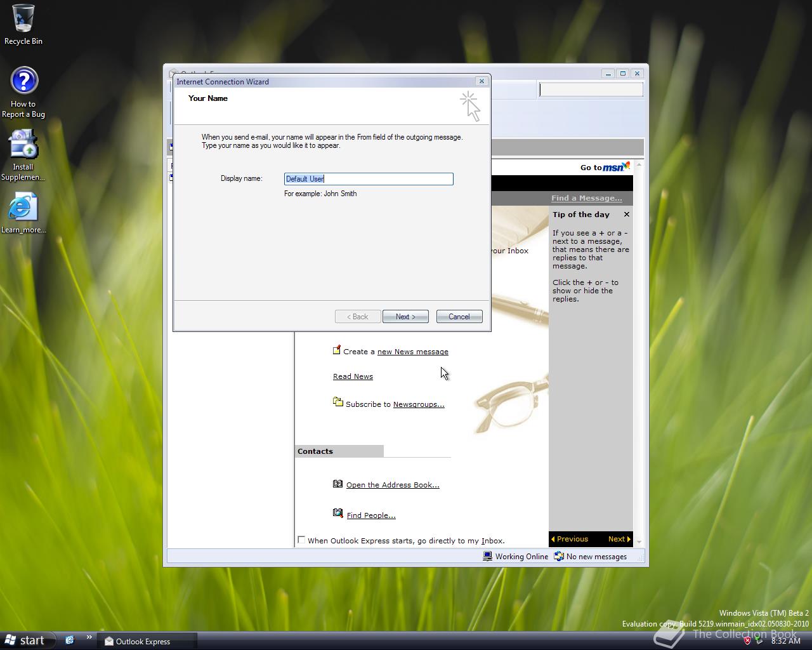Minimize the Outlook Express window
Screen dimensions: 812x650
(x=608, y=73)
